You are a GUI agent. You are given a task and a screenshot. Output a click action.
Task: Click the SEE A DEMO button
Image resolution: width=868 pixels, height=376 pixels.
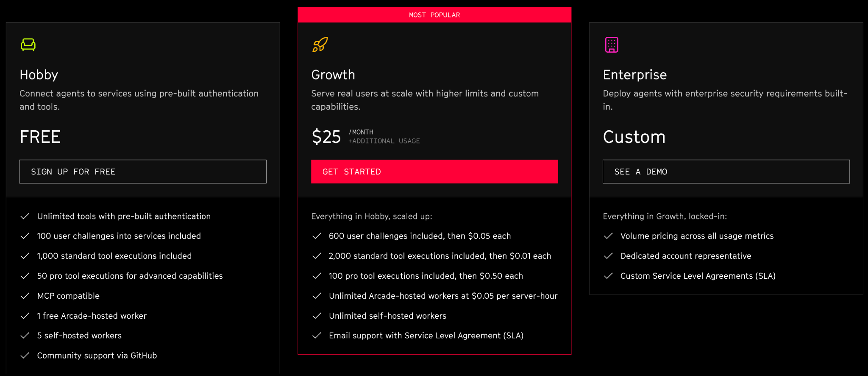726,171
